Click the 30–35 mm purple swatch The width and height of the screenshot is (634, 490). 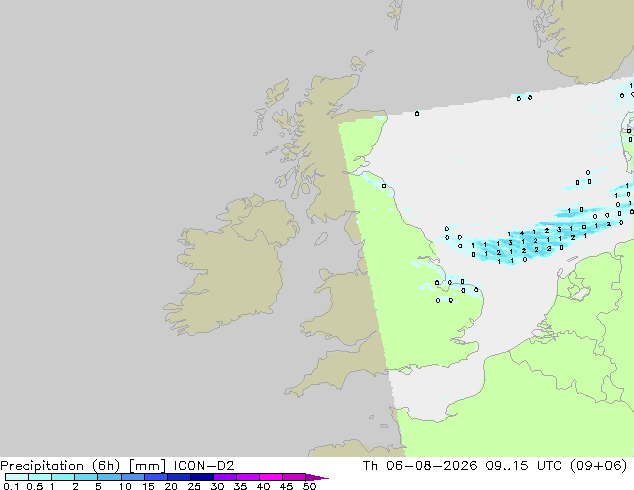[x=224, y=477]
